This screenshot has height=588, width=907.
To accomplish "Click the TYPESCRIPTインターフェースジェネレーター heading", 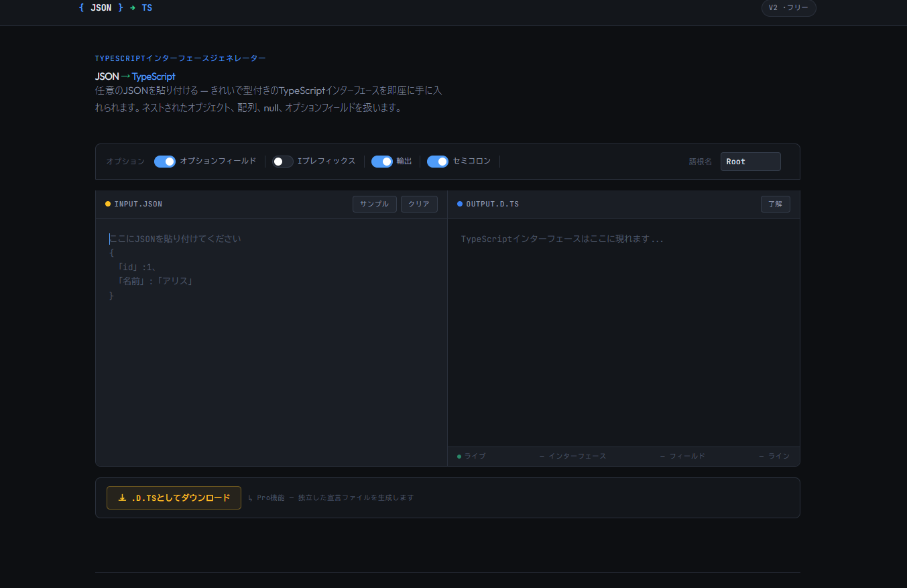I will click(180, 58).
